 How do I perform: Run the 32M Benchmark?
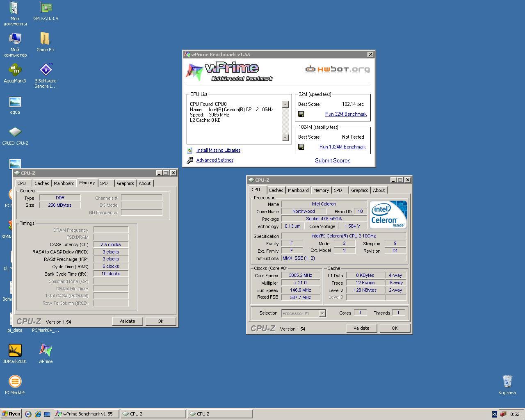(346, 114)
